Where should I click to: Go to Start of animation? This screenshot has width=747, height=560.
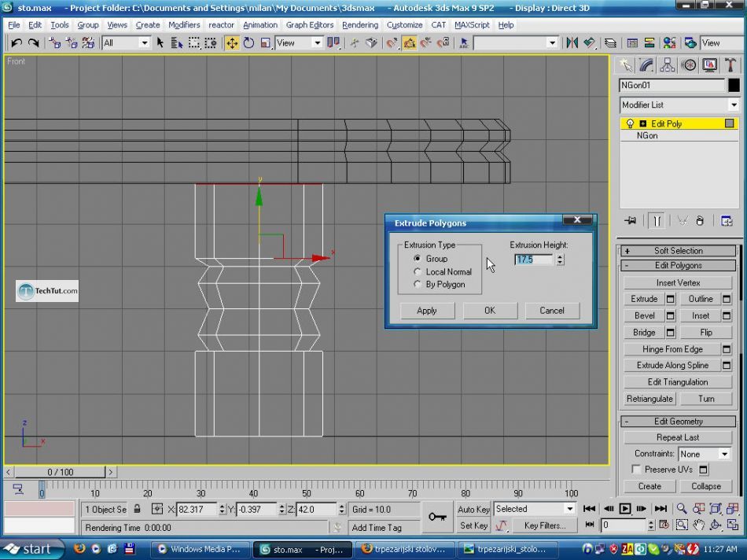click(x=589, y=509)
